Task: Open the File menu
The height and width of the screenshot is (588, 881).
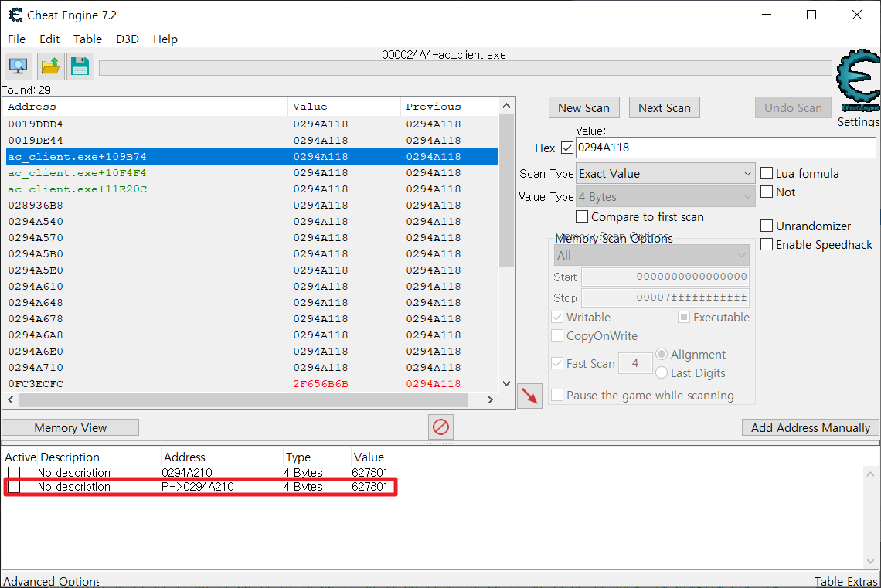Action: [x=16, y=39]
